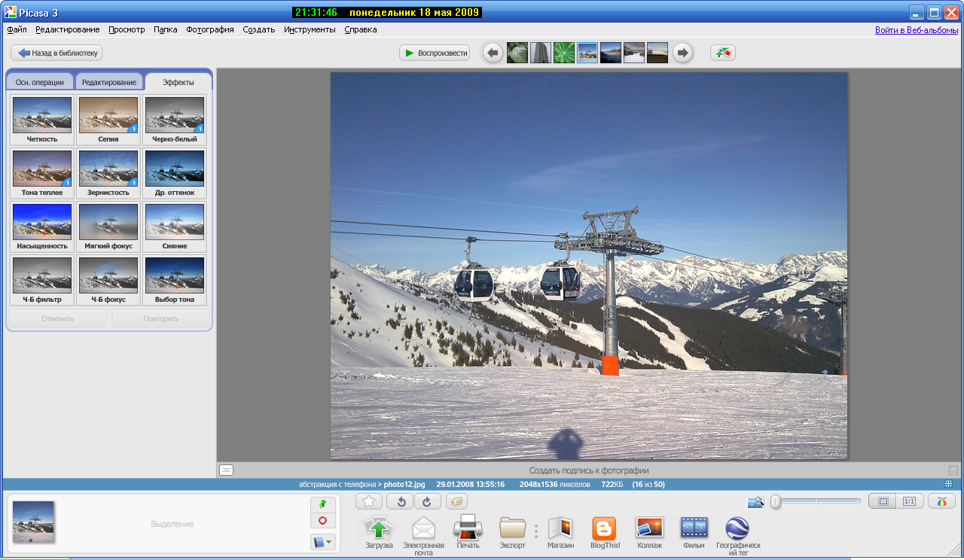This screenshot has height=560, width=964.
Task: Open the Сияние glow effect
Action: (175, 227)
